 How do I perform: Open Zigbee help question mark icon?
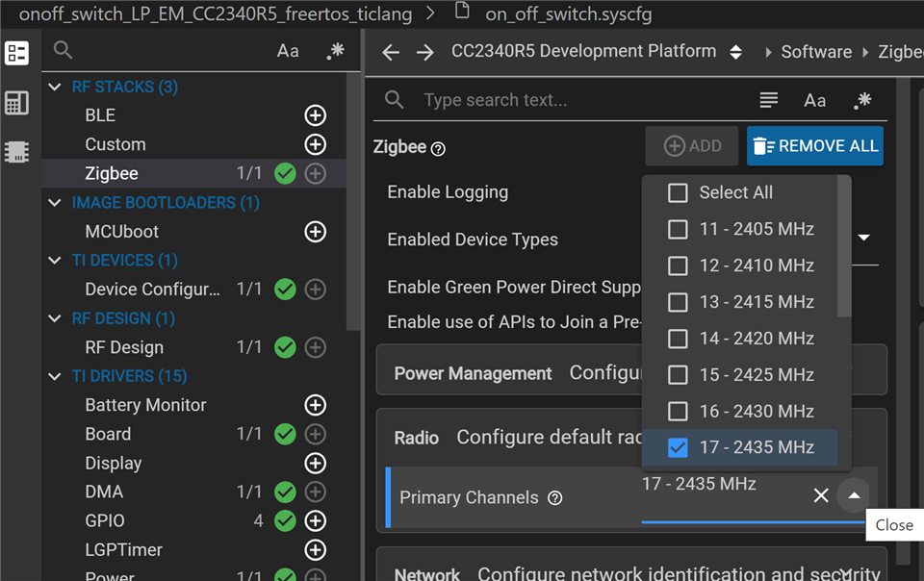tap(438, 149)
